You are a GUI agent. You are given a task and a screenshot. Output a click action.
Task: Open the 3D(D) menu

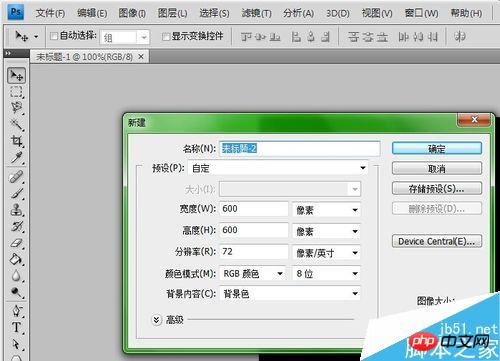click(x=338, y=13)
